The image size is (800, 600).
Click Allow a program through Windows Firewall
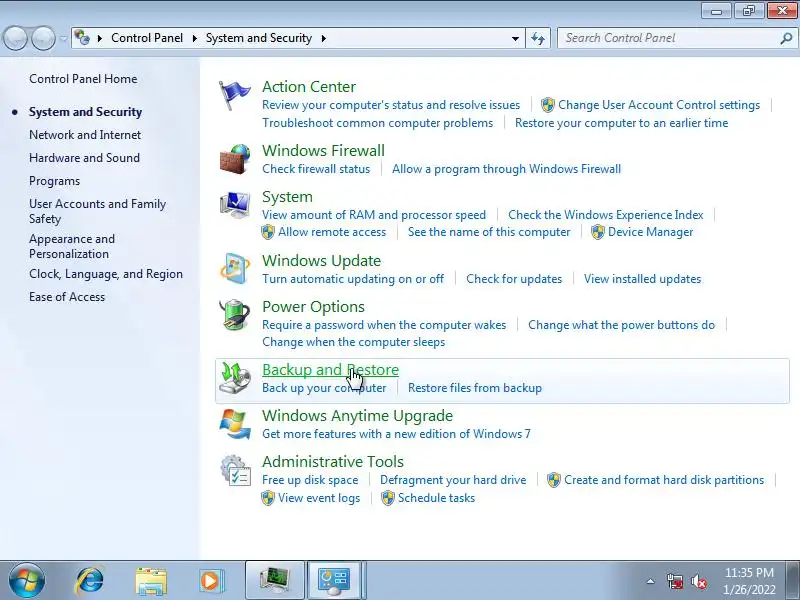point(506,169)
